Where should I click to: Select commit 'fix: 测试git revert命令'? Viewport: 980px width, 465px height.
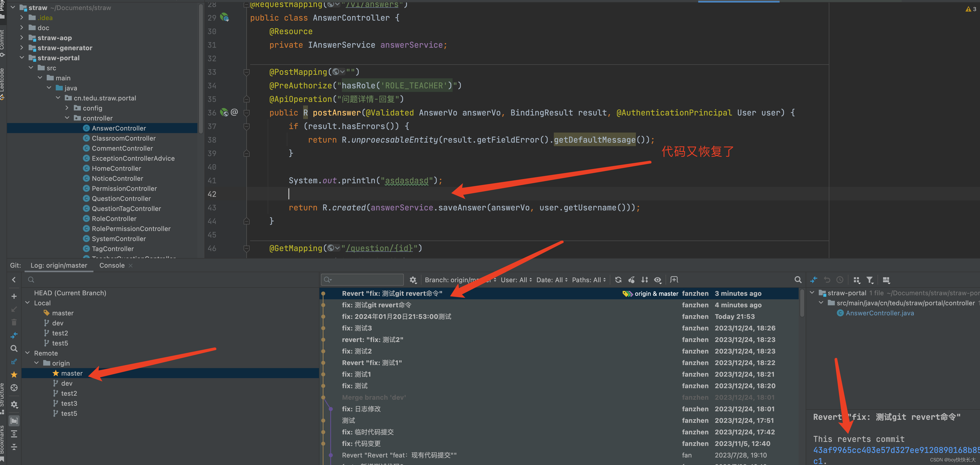376,305
